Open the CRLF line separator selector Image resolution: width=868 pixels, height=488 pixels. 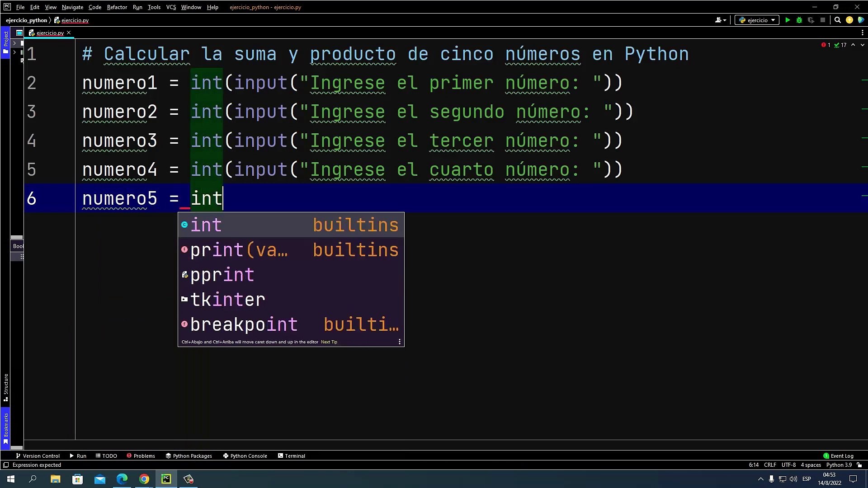pos(770,465)
